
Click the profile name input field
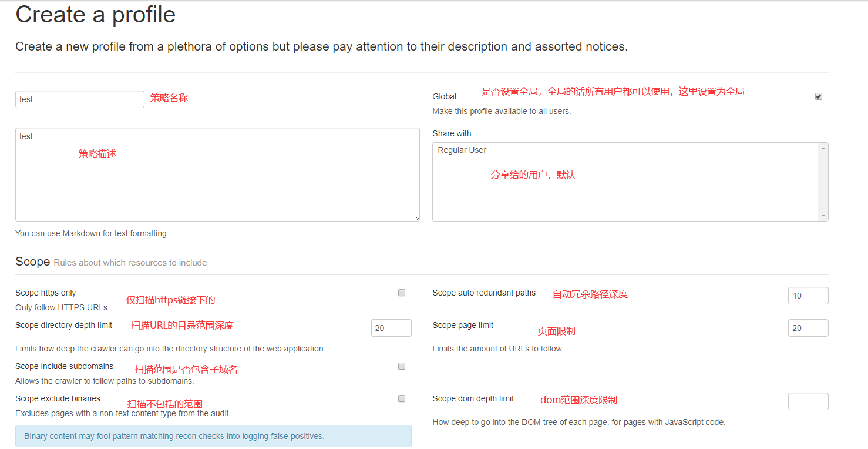[79, 99]
